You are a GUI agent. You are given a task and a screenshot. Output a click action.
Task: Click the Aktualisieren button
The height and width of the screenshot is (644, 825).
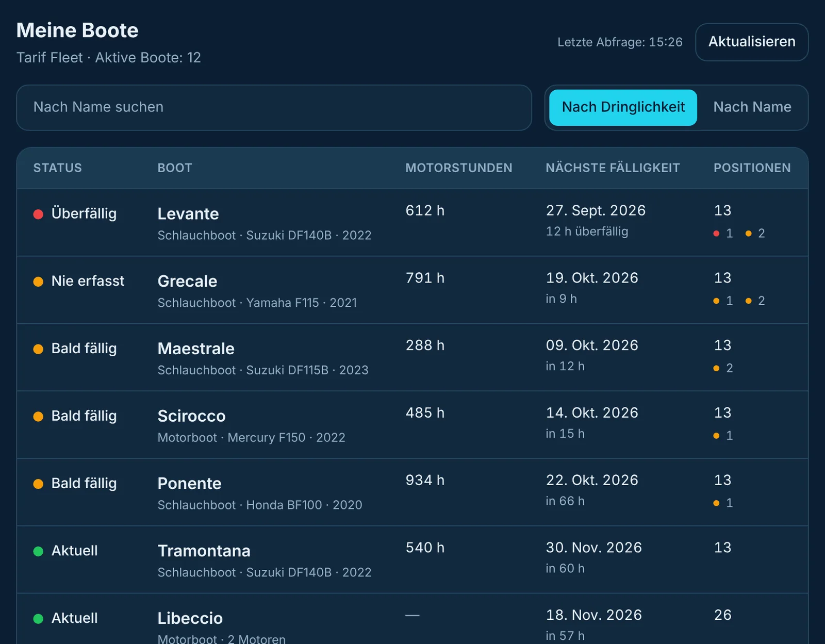tap(751, 42)
